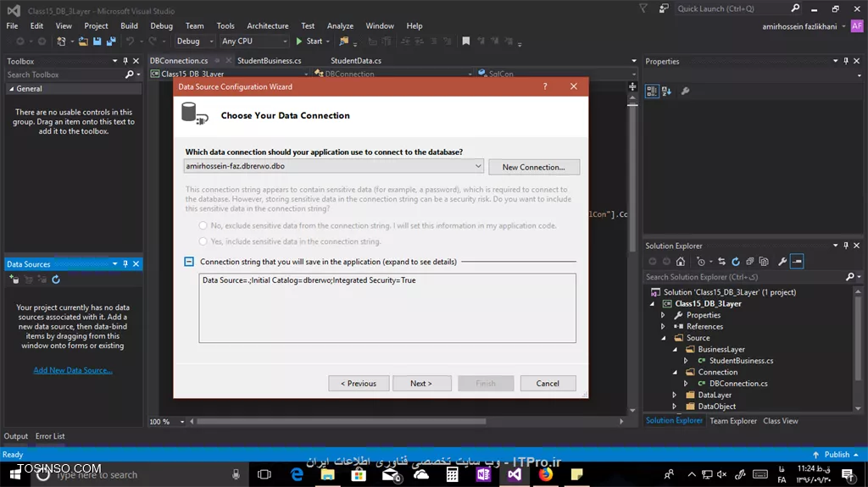Click Show All Files icon in Solution Explorer
868x487 pixels.
click(764, 261)
